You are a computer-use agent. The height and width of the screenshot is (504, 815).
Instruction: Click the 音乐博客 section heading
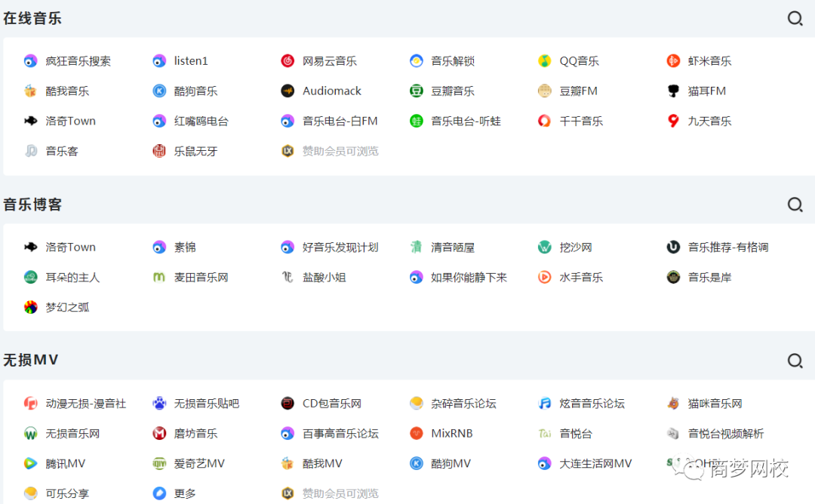point(32,204)
